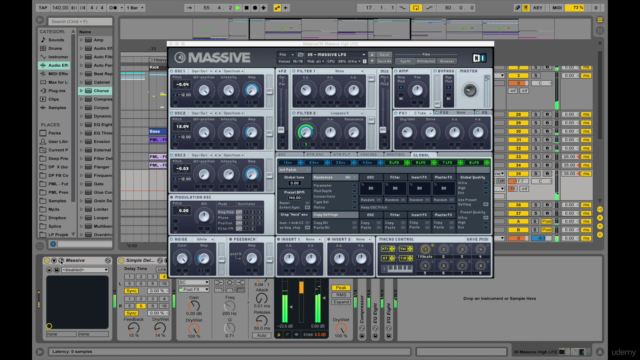Open the OSC1 wavetable Squ-Sw dropdown
The width and height of the screenshot is (640, 360).
(x=202, y=71)
